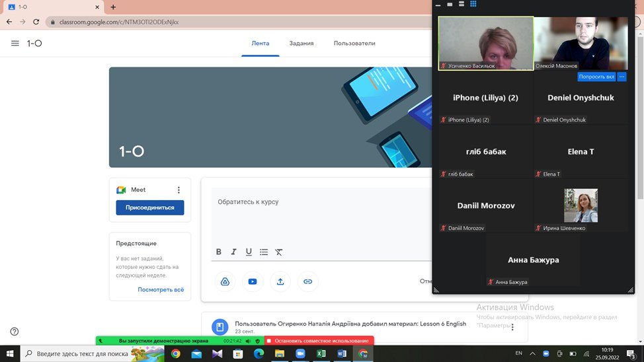The height and width of the screenshot is (362, 644).
Task: Select Ирина Шевченко profile photo tile
Action: 581,205
